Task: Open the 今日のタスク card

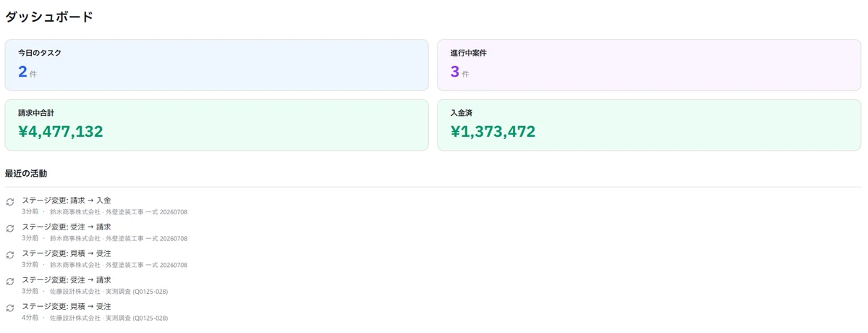Action: [217, 65]
